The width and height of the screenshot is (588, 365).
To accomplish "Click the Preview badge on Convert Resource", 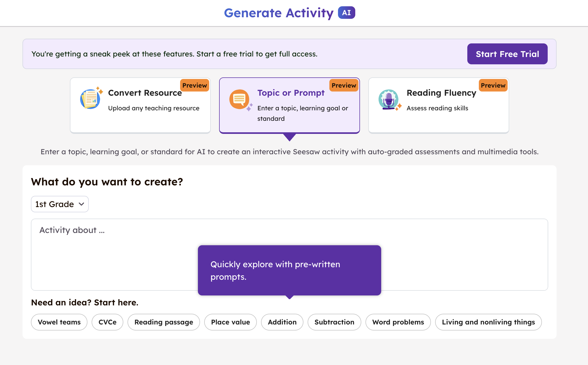I will [x=195, y=85].
